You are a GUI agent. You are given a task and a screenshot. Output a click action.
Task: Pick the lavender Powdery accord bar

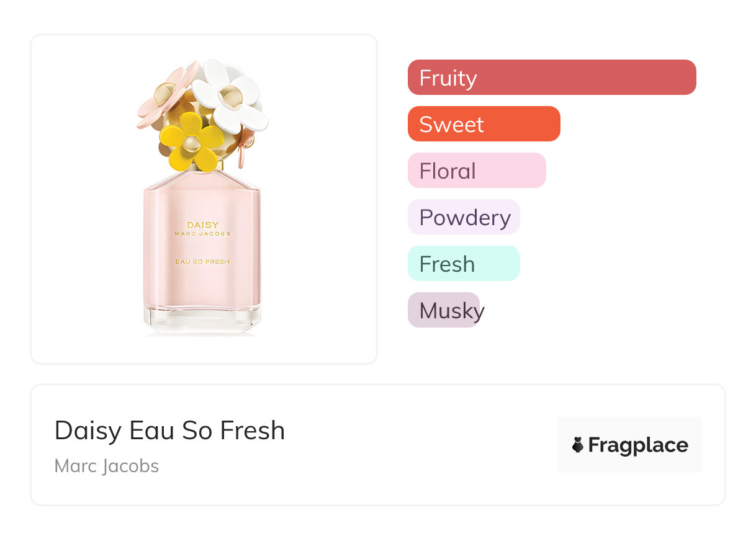click(464, 217)
